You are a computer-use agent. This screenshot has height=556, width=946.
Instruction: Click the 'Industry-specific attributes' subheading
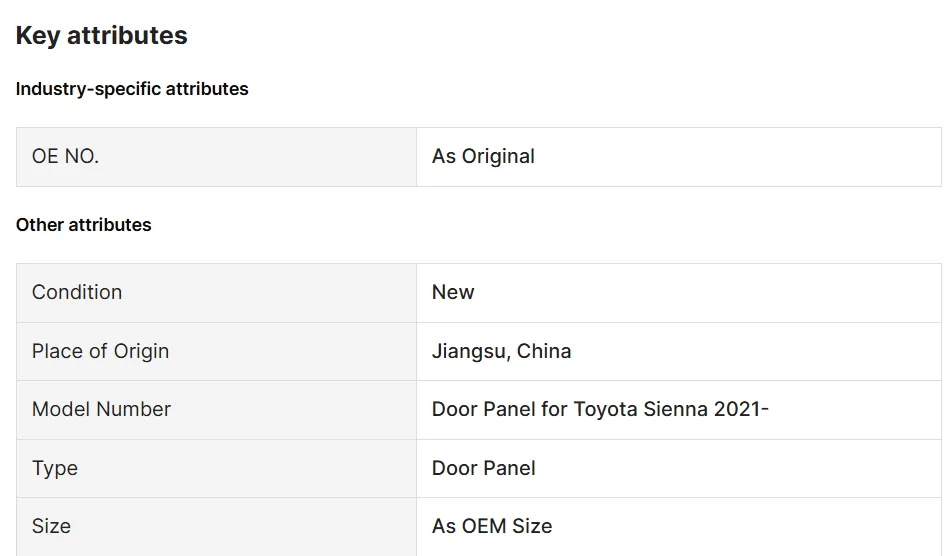click(x=132, y=89)
